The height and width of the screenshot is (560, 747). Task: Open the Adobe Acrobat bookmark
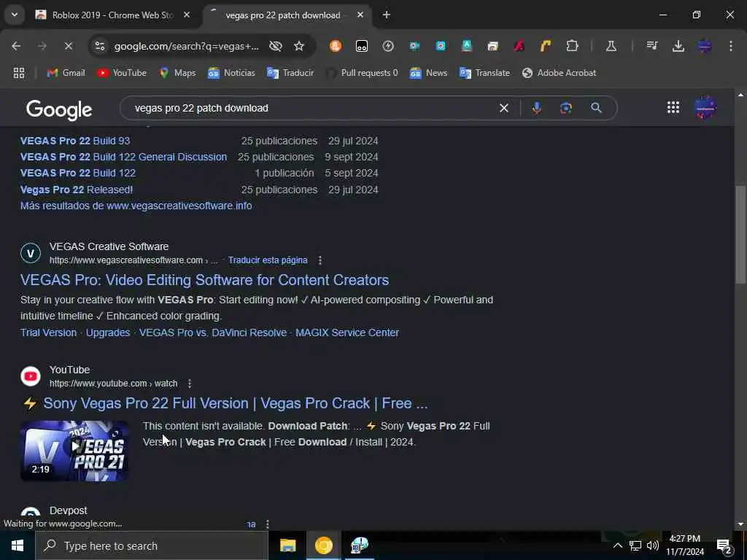(x=560, y=73)
